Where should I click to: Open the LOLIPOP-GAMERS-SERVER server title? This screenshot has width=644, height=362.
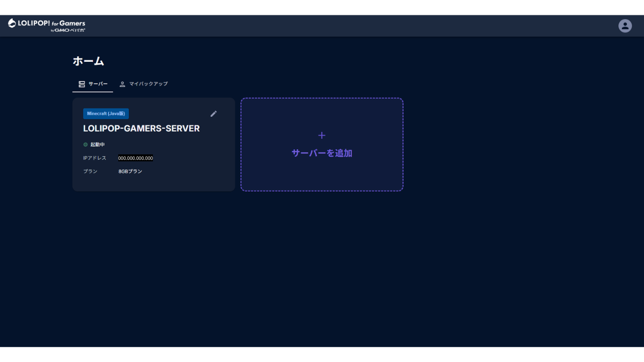coord(141,129)
